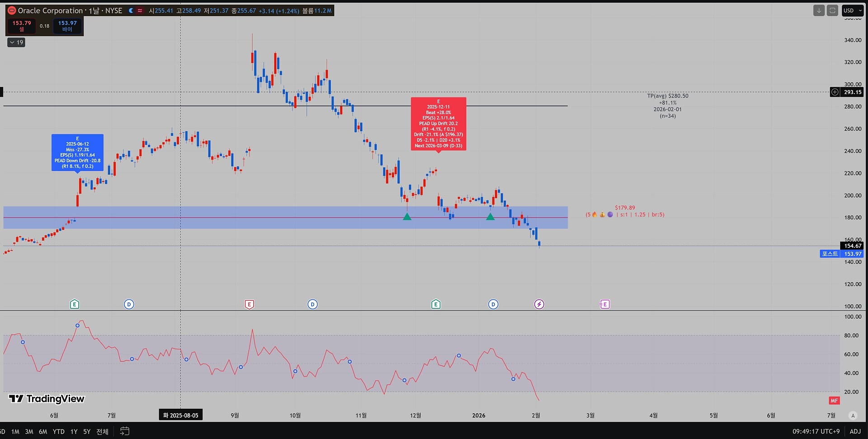Click the 153.97 바이 buy button
Image resolution: width=868 pixels, height=439 pixels.
point(67,26)
